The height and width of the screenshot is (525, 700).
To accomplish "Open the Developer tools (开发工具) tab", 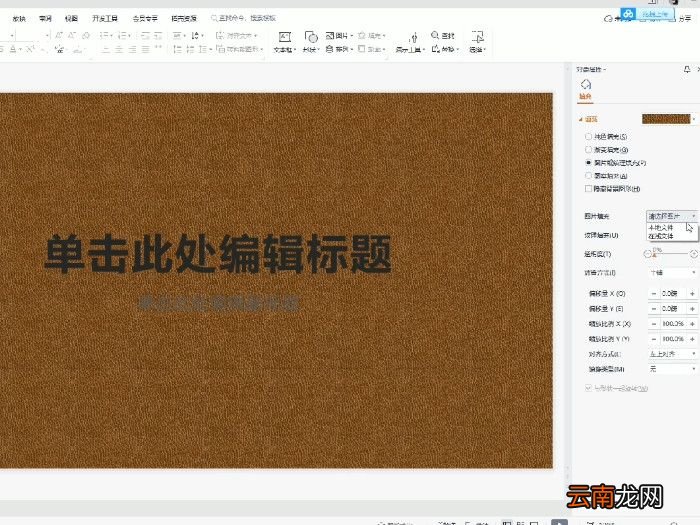I will (x=105, y=19).
